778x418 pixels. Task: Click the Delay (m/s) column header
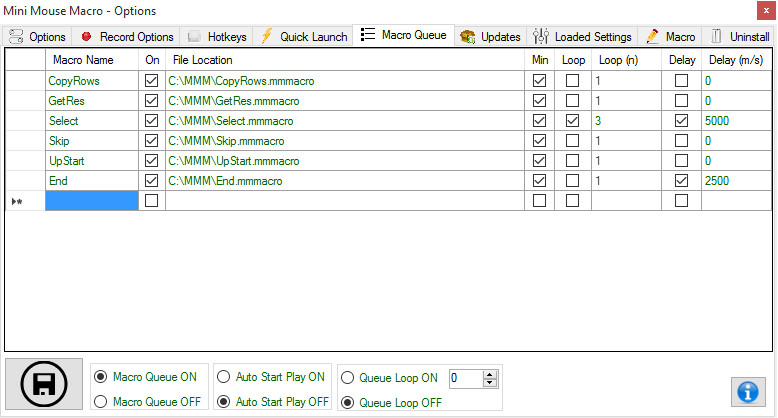coord(736,60)
